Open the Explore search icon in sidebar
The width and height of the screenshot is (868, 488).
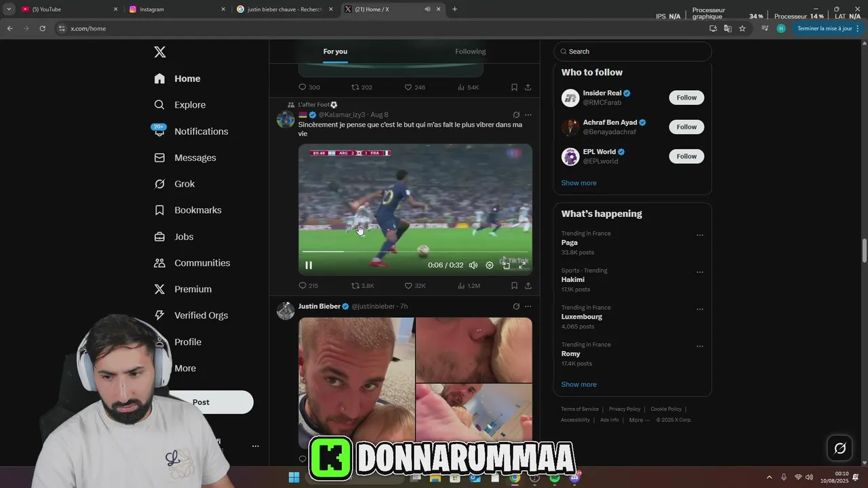click(x=159, y=105)
